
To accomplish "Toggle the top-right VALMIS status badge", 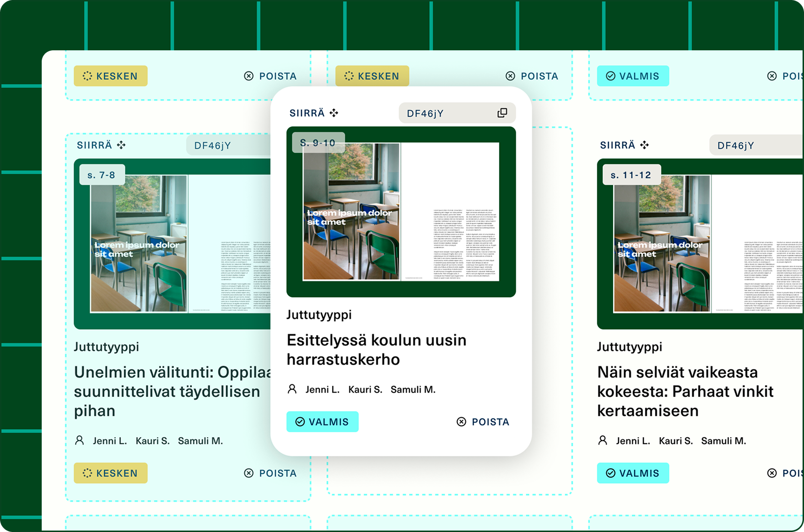I will 633,76.
